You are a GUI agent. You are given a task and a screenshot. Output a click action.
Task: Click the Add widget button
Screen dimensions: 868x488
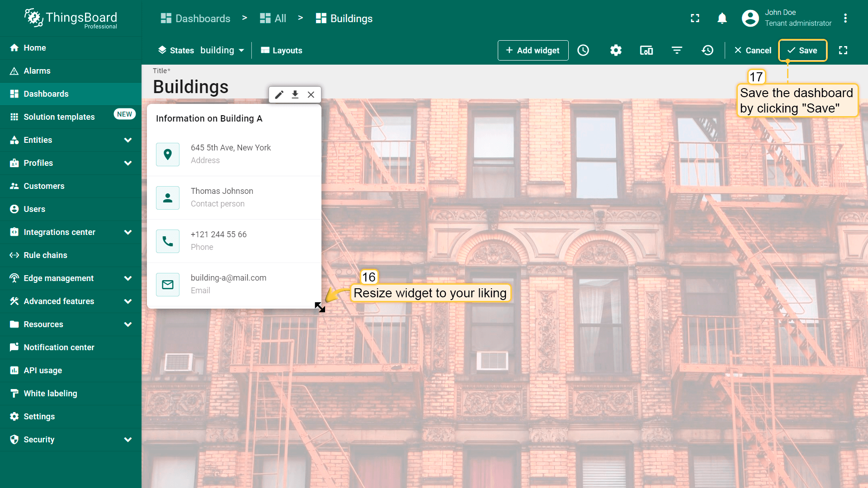(x=533, y=50)
